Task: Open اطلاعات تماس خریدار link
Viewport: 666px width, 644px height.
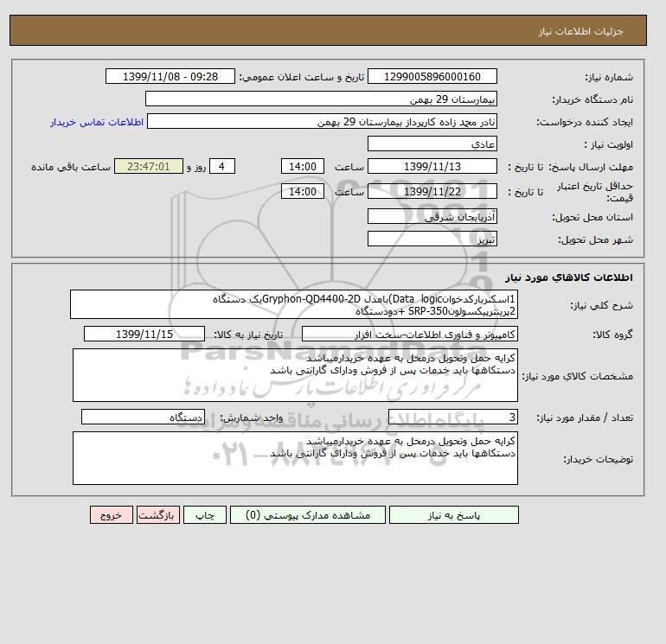Action: pos(97,122)
